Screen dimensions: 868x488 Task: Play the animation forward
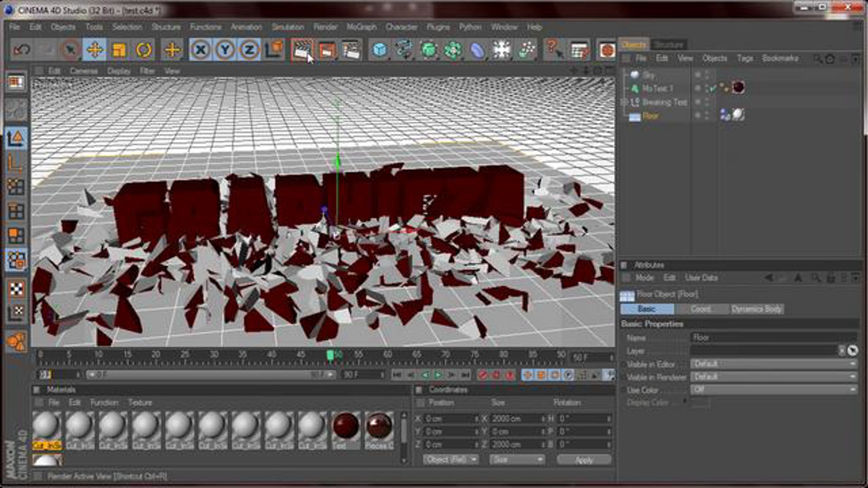[438, 375]
